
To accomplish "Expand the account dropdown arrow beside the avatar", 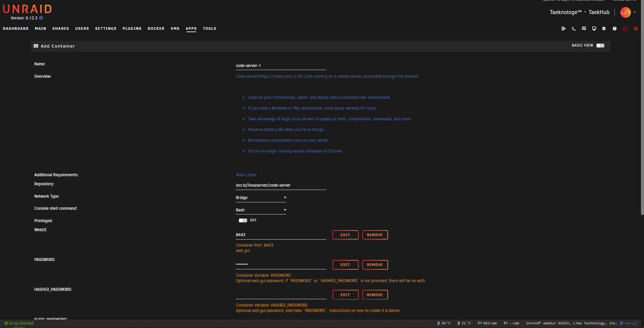I will coord(635,12).
